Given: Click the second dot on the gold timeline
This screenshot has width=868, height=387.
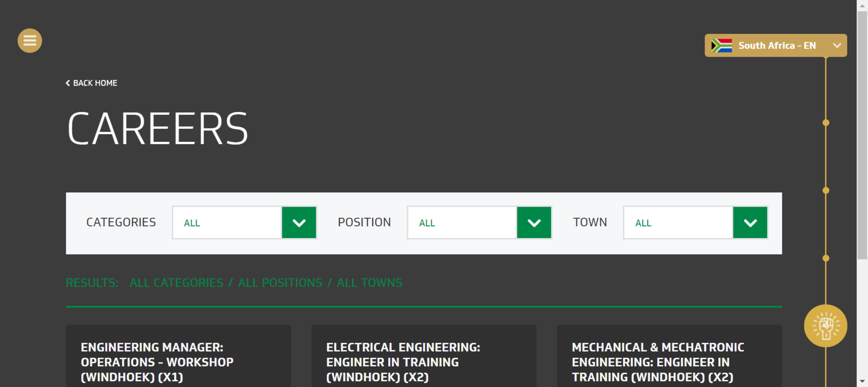Looking at the screenshot, I should (826, 190).
